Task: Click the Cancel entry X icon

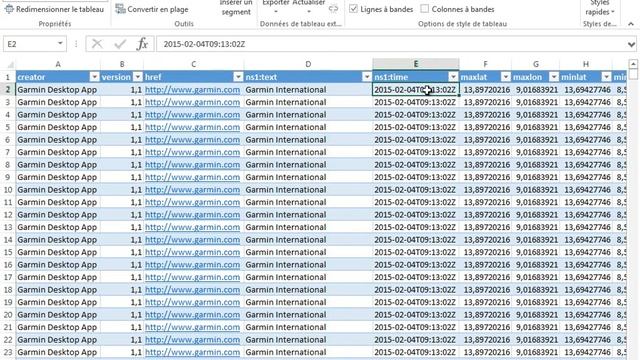Action: coord(97,44)
